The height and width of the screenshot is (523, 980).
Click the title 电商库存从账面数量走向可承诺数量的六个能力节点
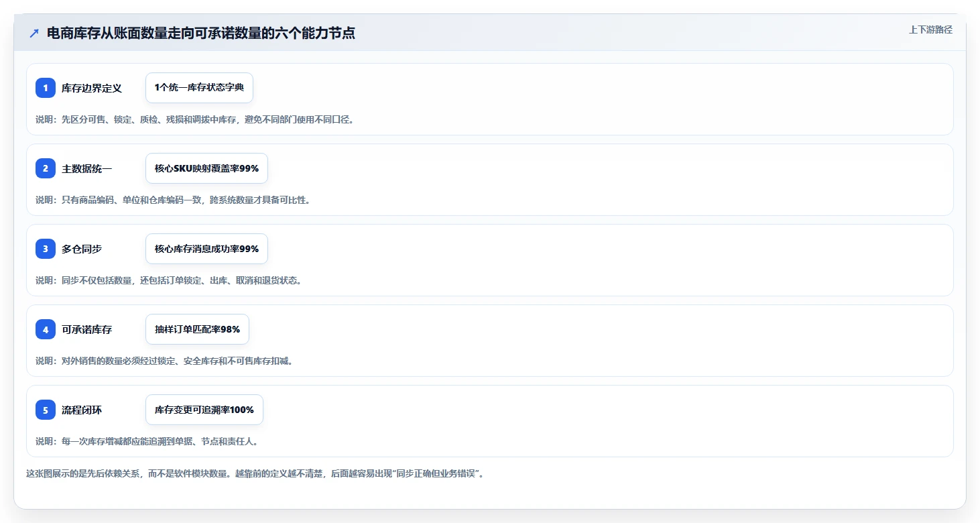[201, 33]
